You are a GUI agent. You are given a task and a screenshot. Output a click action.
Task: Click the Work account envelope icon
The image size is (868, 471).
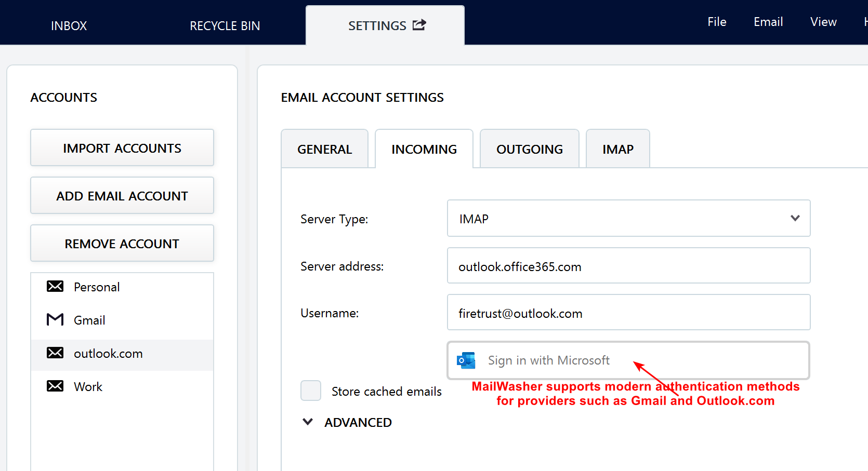click(55, 386)
